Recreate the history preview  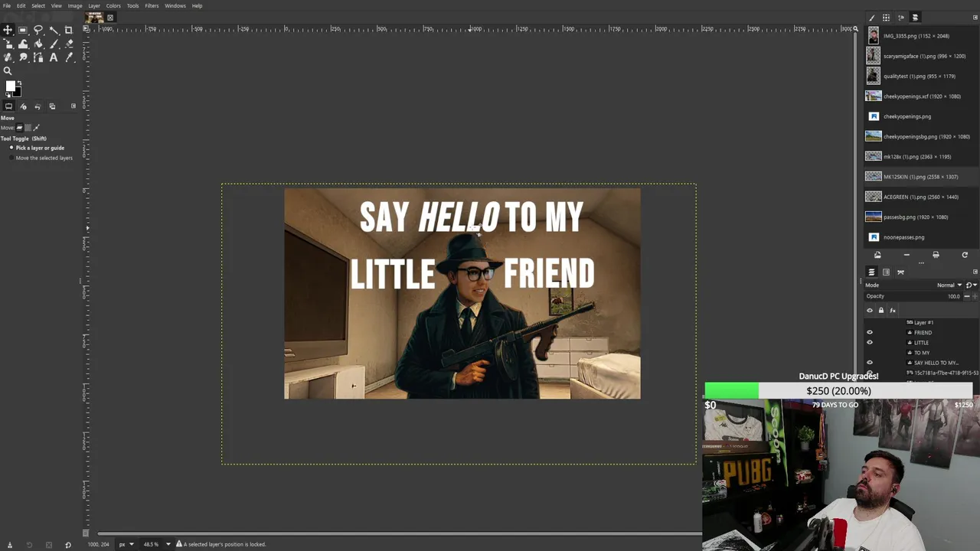coord(965,255)
